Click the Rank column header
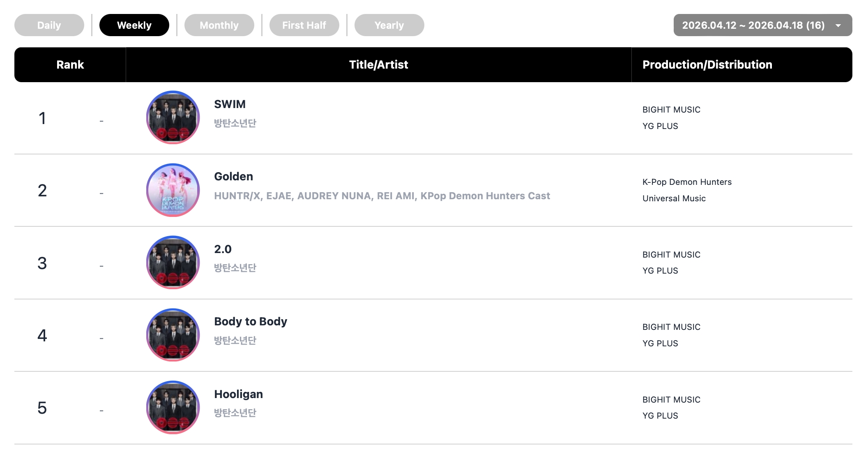Image resolution: width=868 pixels, height=449 pixels. tap(70, 64)
